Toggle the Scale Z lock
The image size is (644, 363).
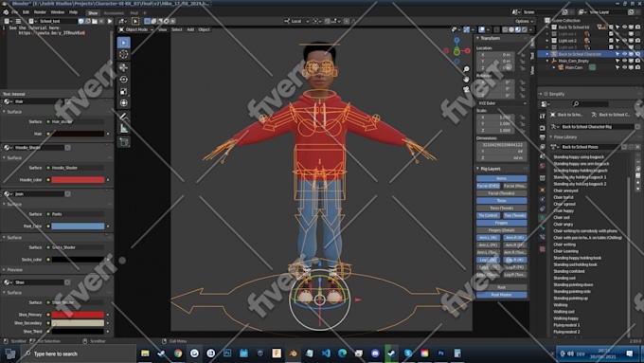click(x=523, y=130)
